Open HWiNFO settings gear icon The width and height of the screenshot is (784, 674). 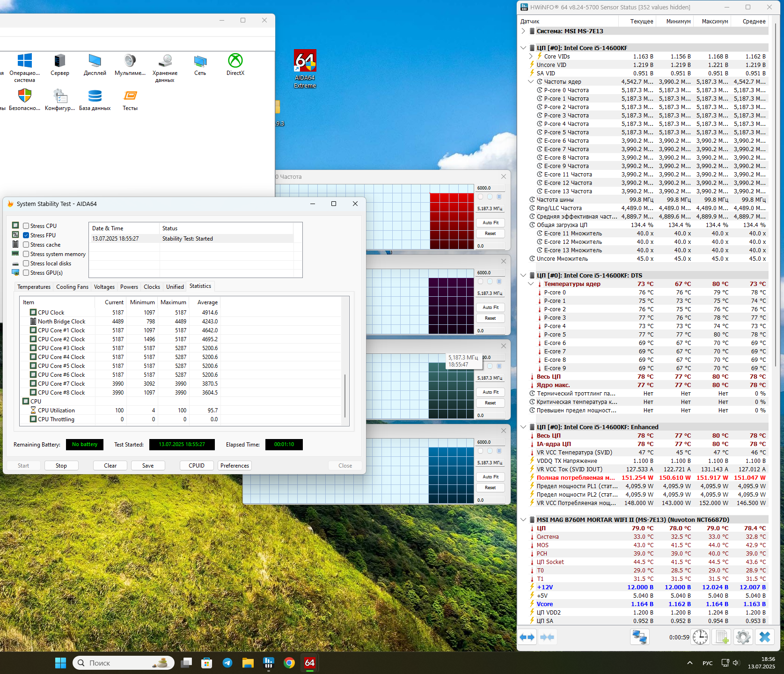743,637
